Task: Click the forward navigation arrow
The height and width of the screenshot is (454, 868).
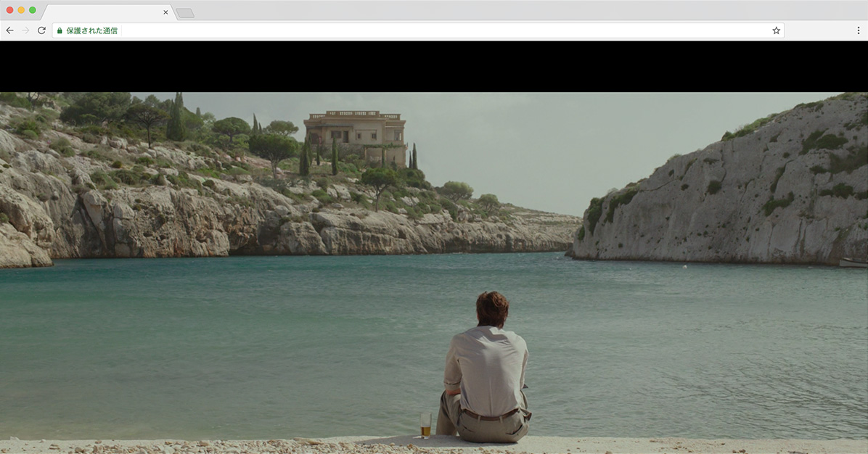Action: pyautogui.click(x=25, y=30)
